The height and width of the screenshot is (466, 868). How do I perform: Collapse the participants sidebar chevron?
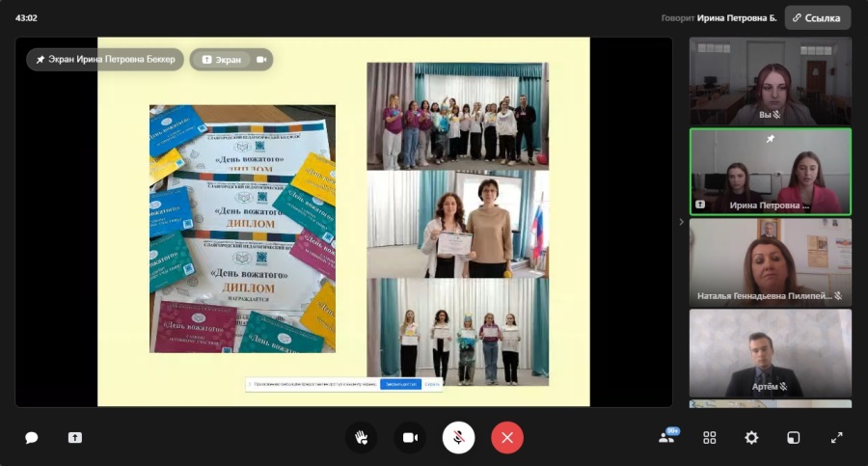[x=681, y=222]
